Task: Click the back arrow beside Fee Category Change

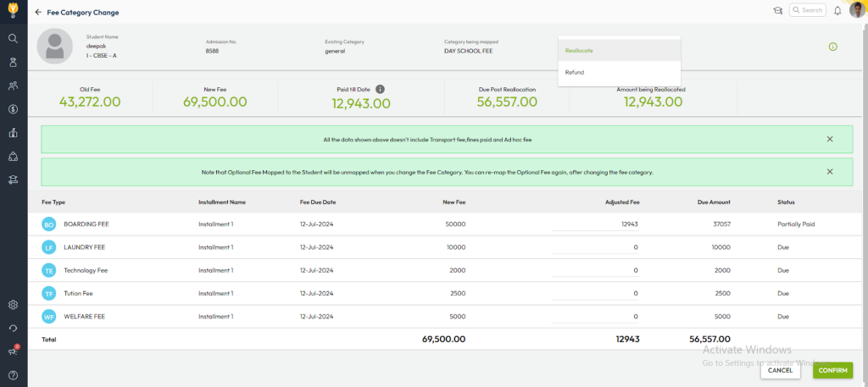Action: [38, 13]
